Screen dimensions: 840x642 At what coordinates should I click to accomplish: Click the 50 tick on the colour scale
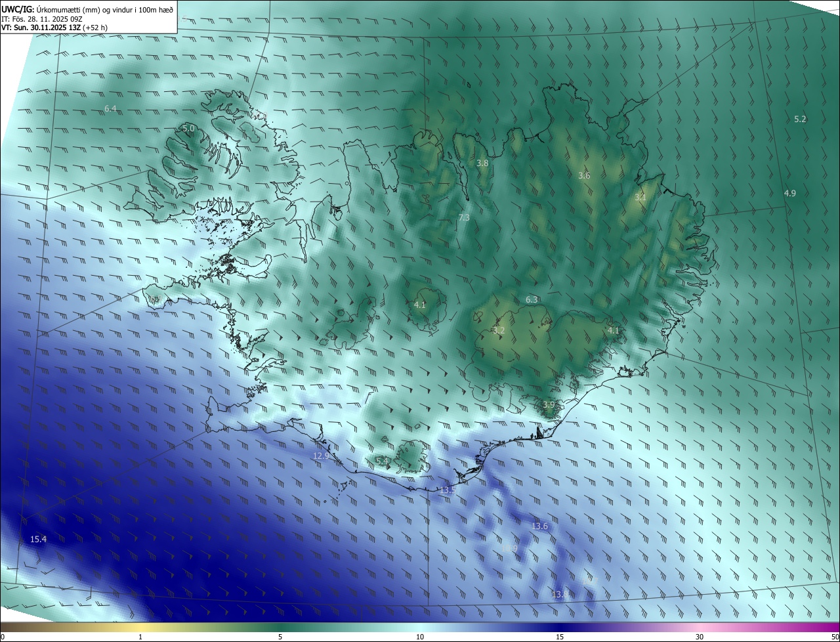(x=835, y=637)
